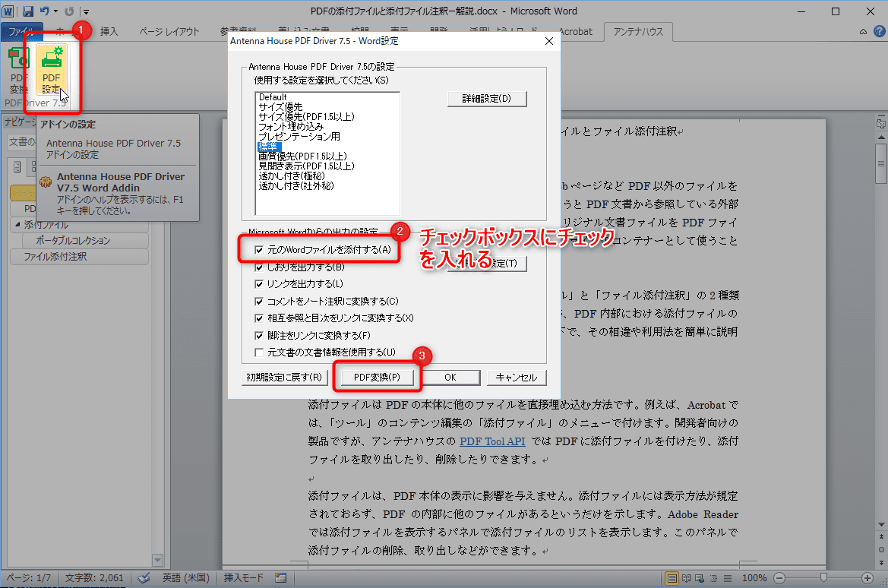Select Print Layout view icon in status bar
This screenshot has height=588, width=888.
click(x=672, y=578)
